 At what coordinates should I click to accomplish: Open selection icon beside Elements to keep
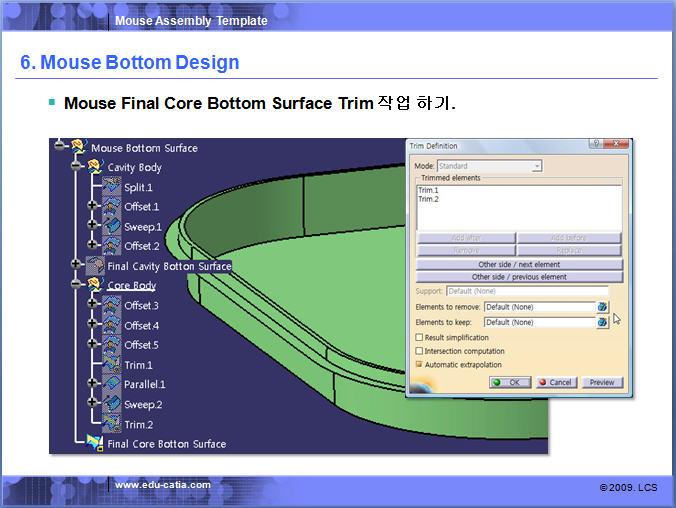[603, 322]
